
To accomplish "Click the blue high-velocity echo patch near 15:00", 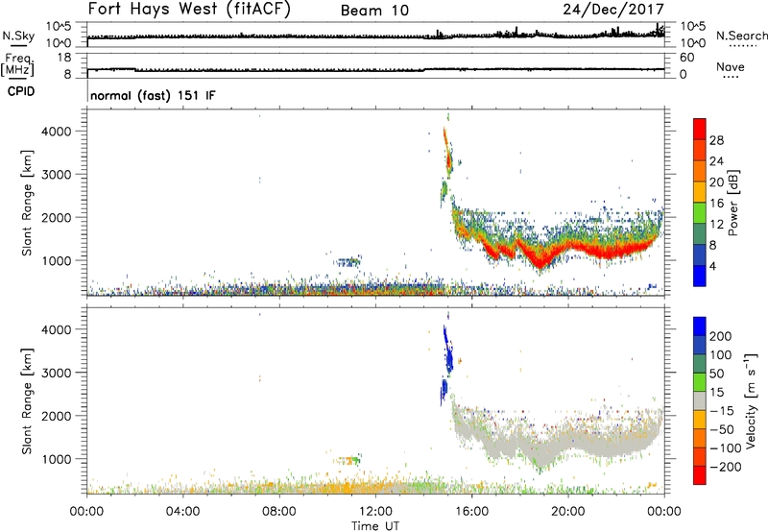I will click(x=447, y=351).
